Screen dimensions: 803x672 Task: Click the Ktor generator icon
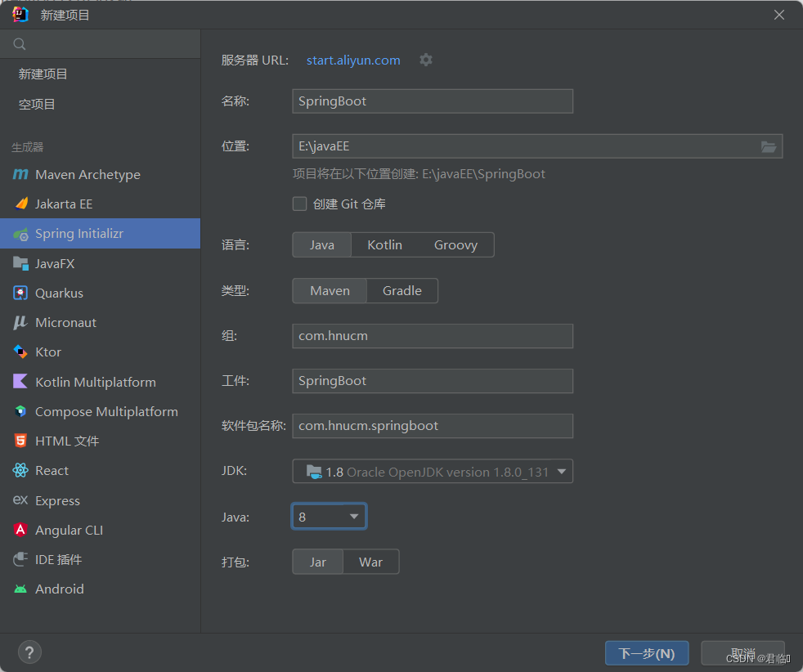20,352
